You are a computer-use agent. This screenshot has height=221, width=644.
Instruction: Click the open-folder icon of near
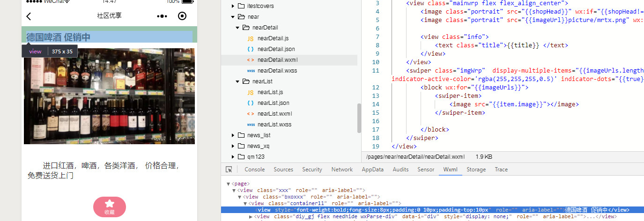coord(241,17)
